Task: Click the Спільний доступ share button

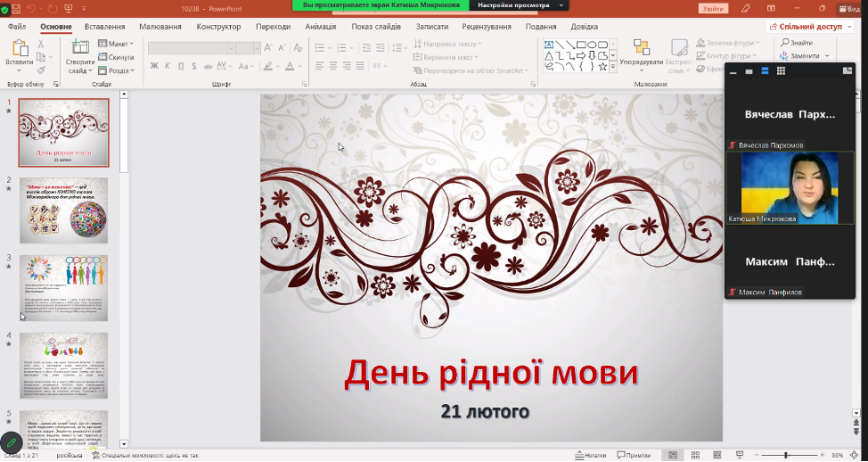Action: click(805, 27)
